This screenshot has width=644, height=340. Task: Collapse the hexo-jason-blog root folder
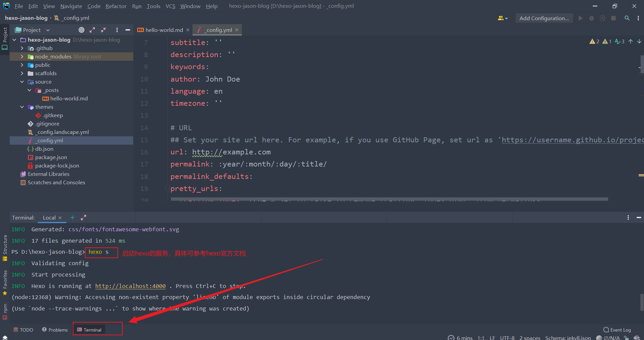coord(14,40)
